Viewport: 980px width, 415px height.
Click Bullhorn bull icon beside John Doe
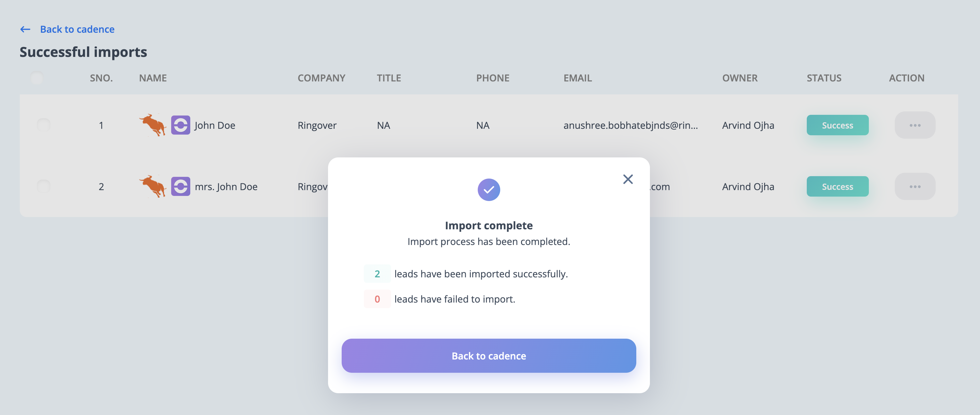point(152,125)
